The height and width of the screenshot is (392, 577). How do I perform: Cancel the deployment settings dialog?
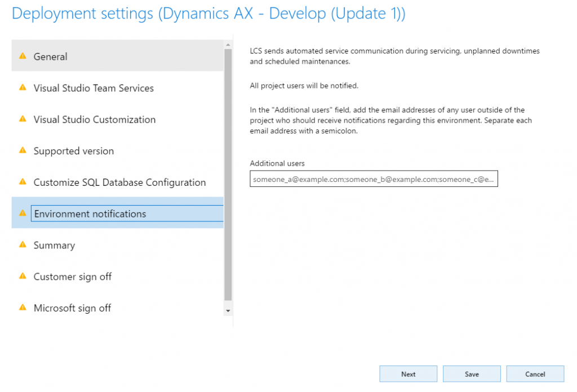(535, 374)
